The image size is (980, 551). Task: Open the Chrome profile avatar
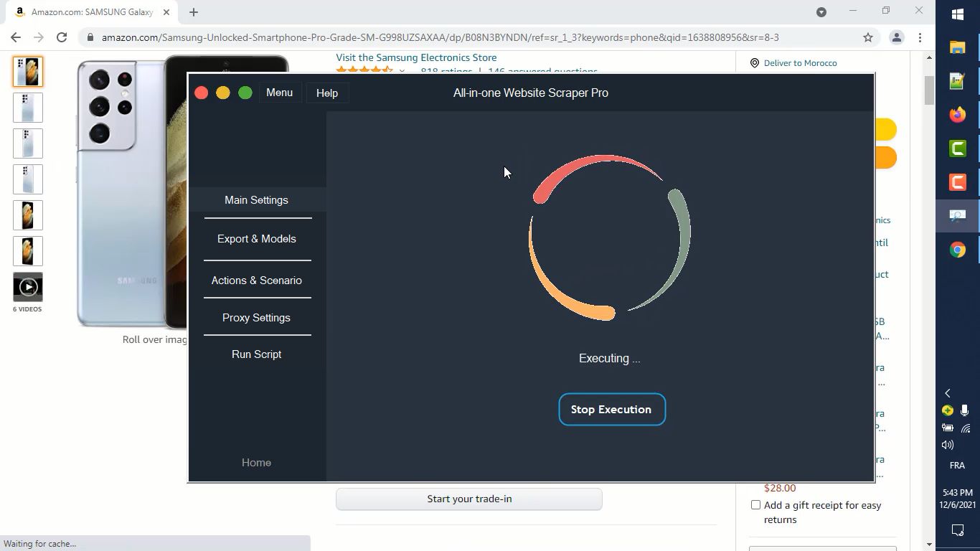896,37
